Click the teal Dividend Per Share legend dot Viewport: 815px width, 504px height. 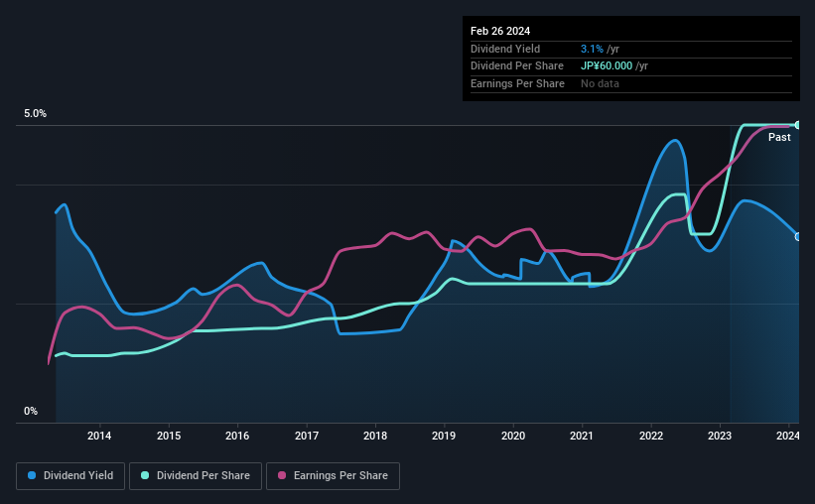(x=145, y=475)
